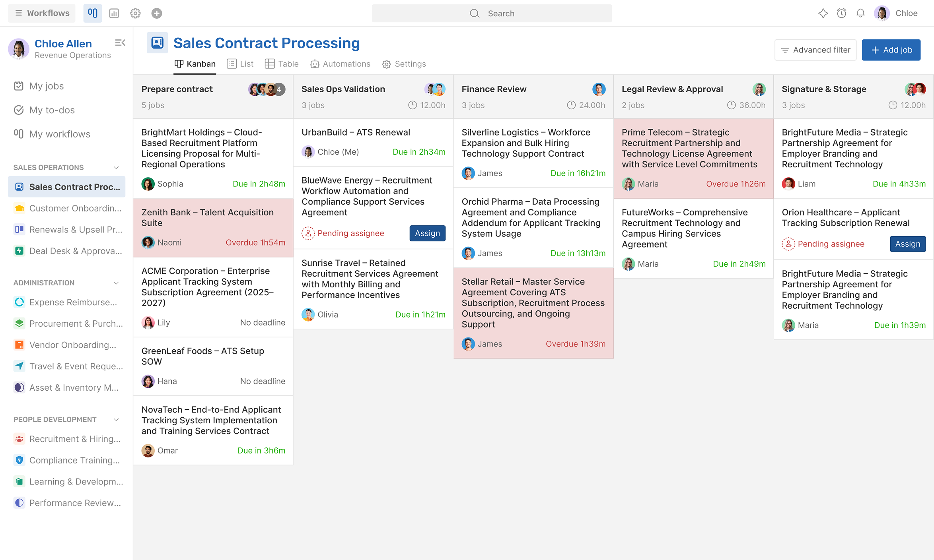Click the kanban workflows view icon in top bar
The height and width of the screenshot is (560, 934).
coord(93,14)
